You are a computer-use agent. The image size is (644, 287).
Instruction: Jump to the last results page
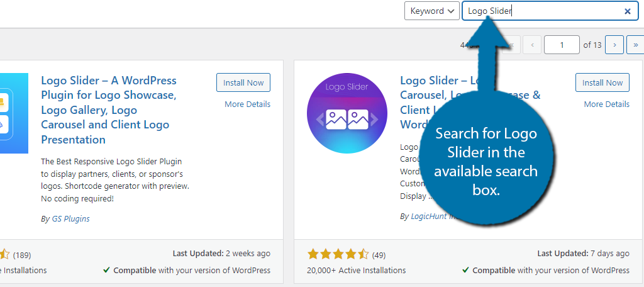coord(635,45)
